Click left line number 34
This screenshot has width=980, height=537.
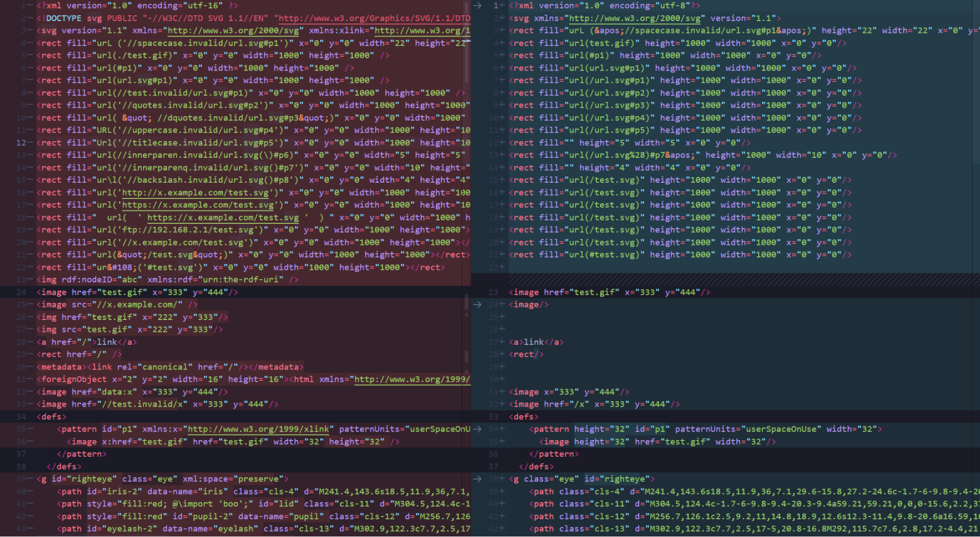21,416
